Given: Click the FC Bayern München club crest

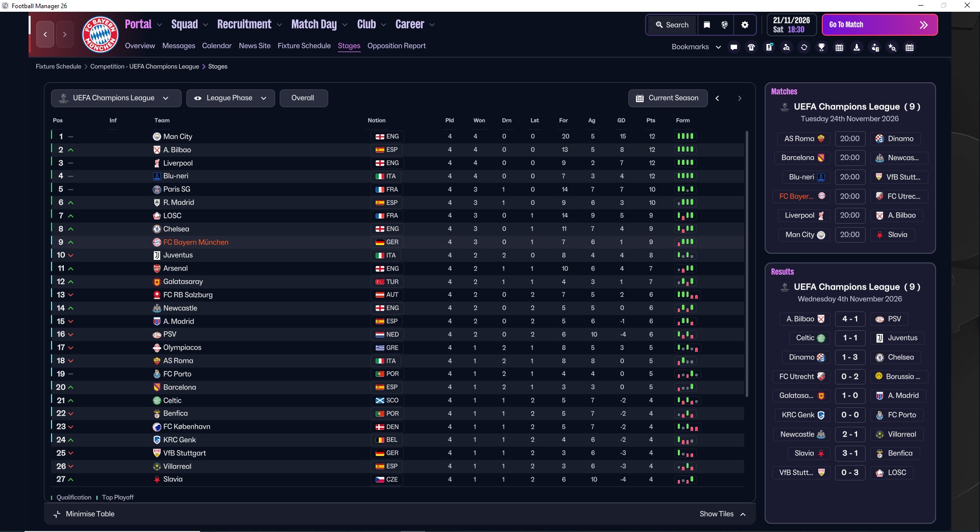Looking at the screenshot, I should point(101,34).
